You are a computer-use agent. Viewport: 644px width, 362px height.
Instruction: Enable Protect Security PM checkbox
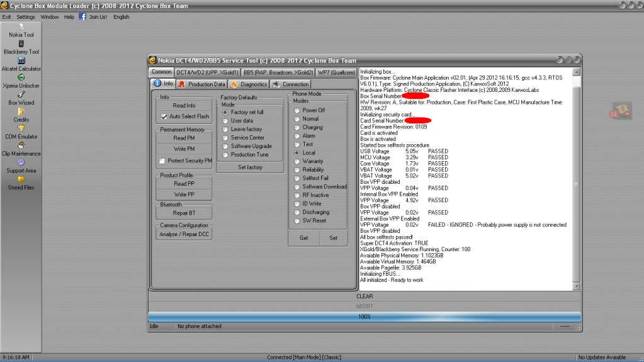[162, 161]
